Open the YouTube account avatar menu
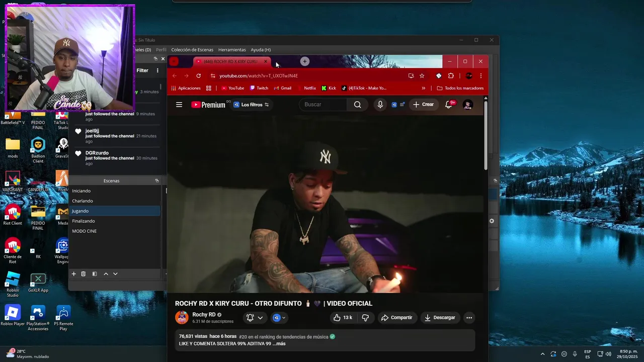The height and width of the screenshot is (362, 644). (x=467, y=105)
